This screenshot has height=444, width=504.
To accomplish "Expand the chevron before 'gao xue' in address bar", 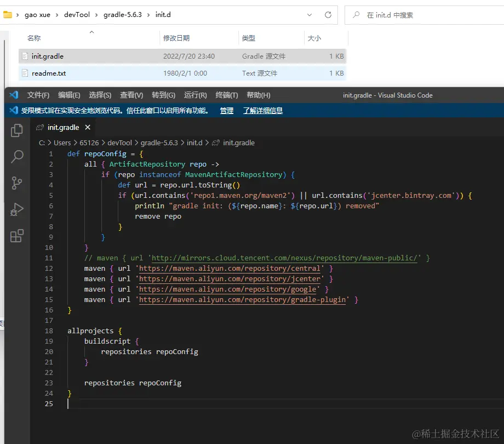I will (x=18, y=15).
